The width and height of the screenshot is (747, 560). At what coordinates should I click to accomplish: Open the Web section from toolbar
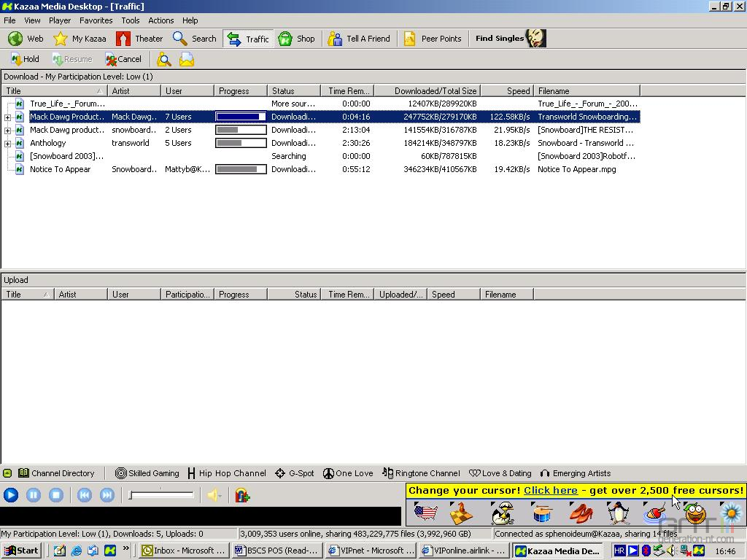coord(26,39)
